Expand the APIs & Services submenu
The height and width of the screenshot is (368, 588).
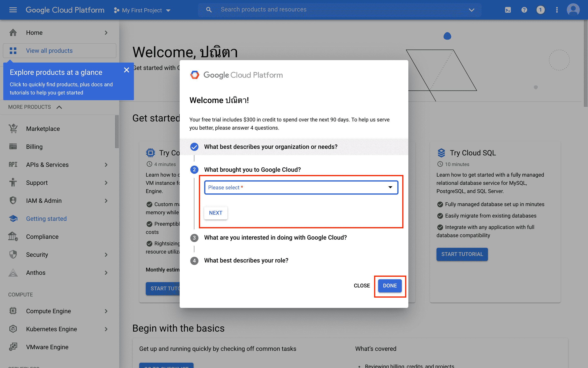pyautogui.click(x=106, y=165)
